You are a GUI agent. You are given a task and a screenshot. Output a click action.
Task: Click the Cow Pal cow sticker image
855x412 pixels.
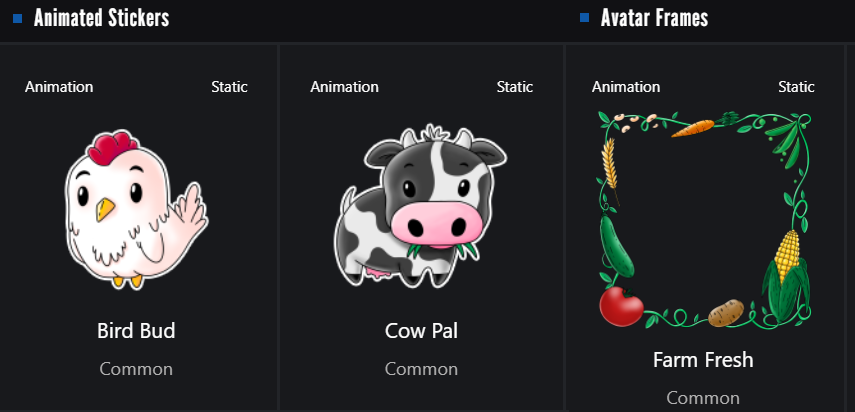point(420,206)
